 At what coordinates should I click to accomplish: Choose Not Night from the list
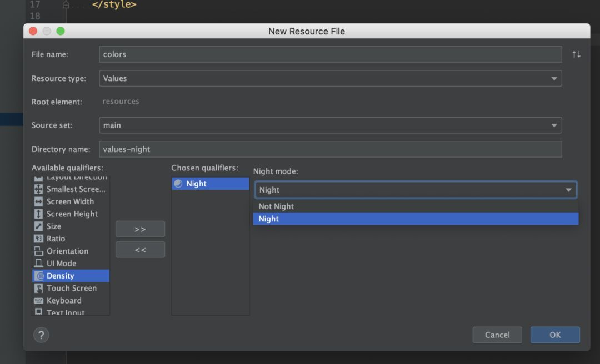click(276, 206)
